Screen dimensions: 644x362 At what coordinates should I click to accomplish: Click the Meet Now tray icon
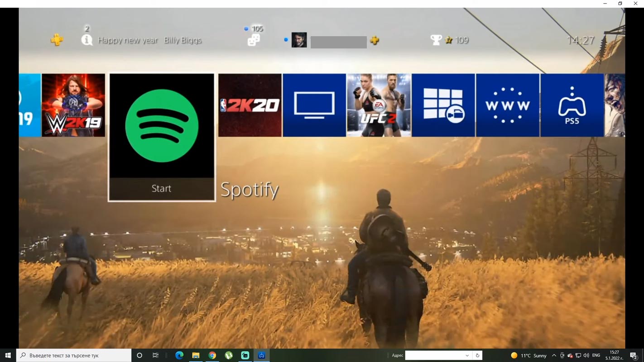pos(562,355)
